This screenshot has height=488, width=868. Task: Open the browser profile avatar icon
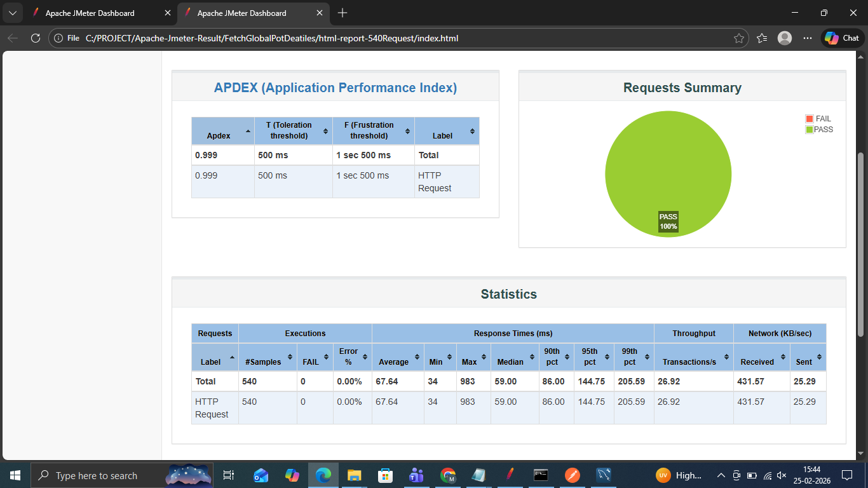785,38
